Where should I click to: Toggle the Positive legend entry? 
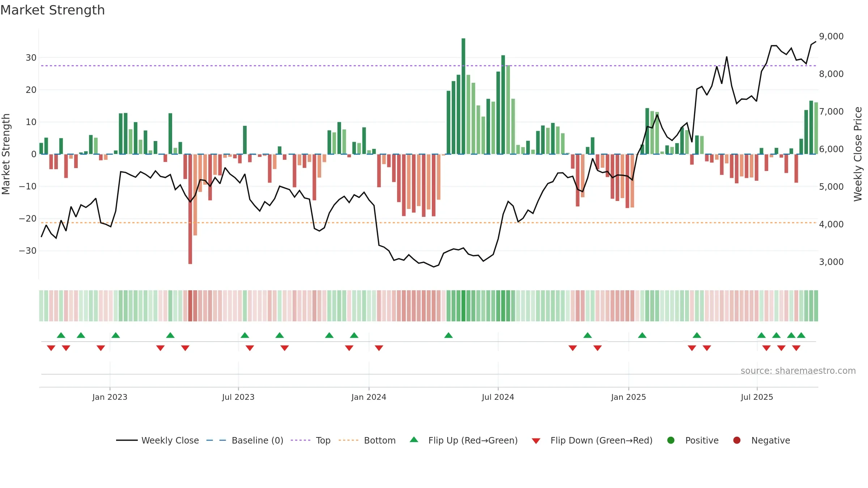click(693, 440)
